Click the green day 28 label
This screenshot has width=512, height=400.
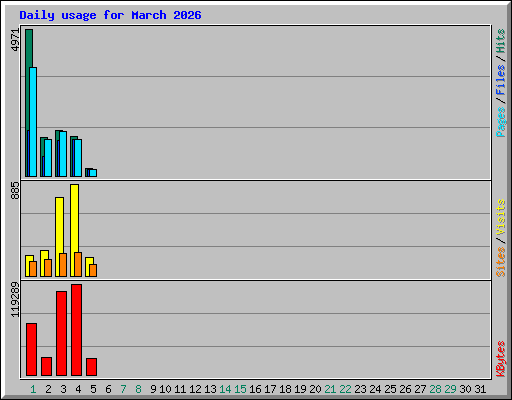(435, 389)
